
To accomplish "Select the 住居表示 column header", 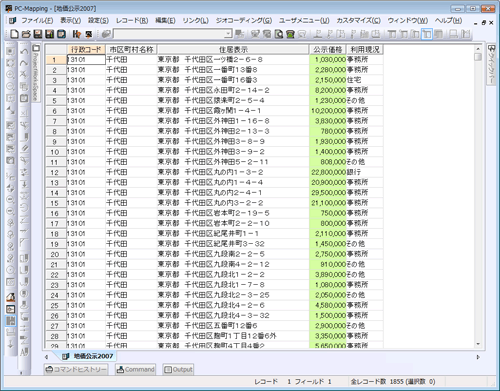I will click(233, 50).
